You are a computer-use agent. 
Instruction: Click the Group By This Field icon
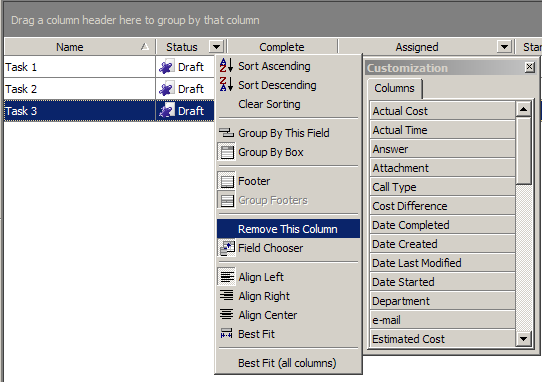tap(226, 133)
